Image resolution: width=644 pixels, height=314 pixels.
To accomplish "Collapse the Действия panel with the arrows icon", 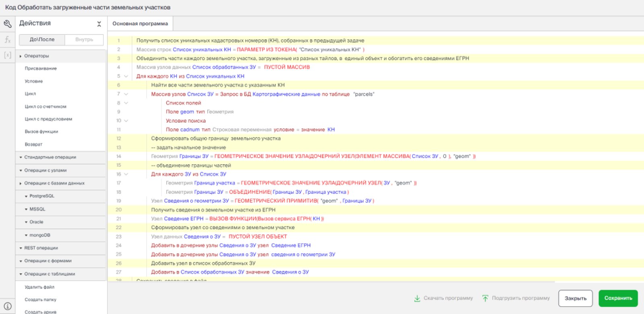I will [x=99, y=24].
